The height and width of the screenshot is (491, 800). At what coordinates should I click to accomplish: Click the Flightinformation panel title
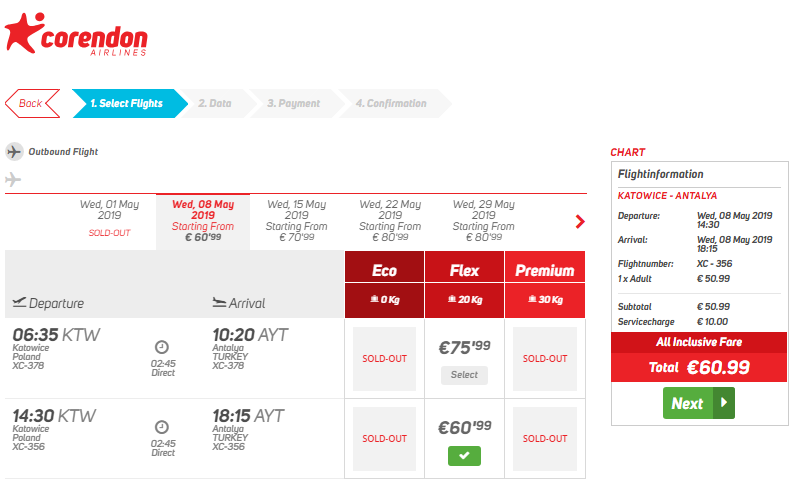[660, 174]
